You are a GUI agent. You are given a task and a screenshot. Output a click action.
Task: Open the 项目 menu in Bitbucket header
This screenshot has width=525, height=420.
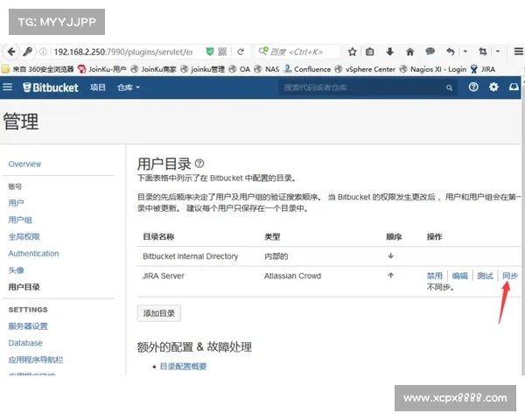98,87
